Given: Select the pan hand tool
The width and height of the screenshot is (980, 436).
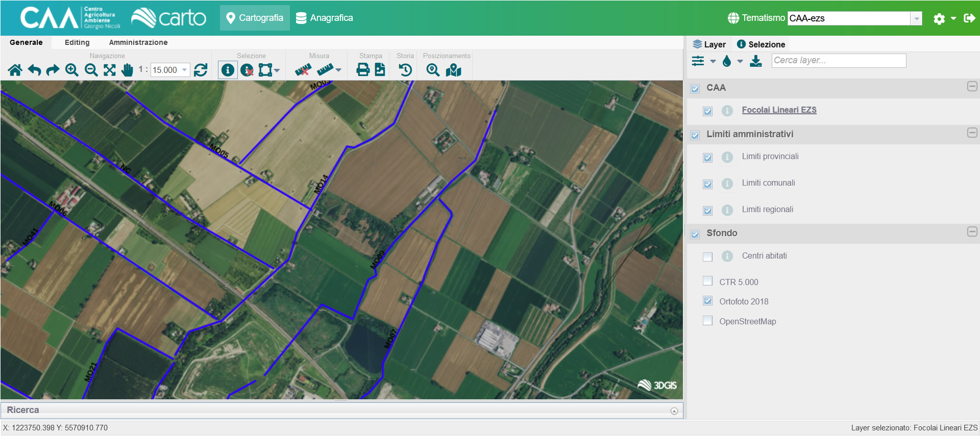Looking at the screenshot, I should [128, 70].
